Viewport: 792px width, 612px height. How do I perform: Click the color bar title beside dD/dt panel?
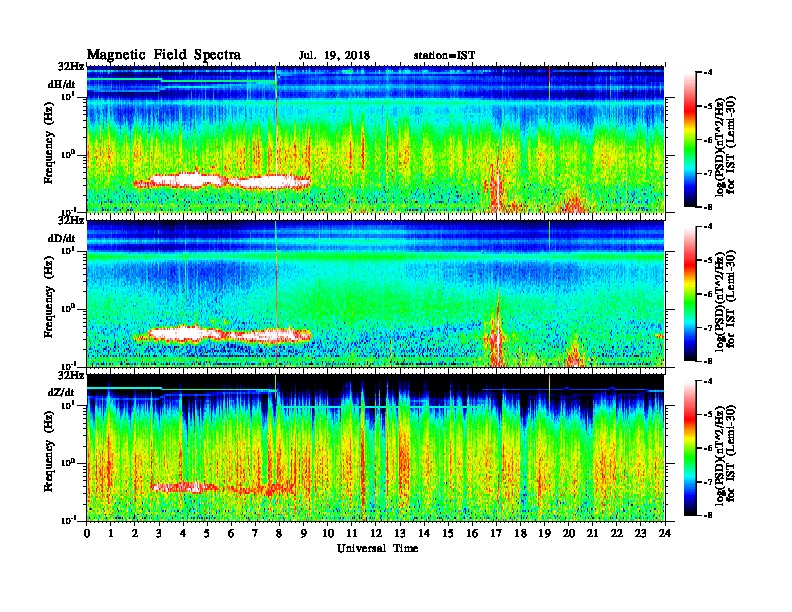coord(726,300)
